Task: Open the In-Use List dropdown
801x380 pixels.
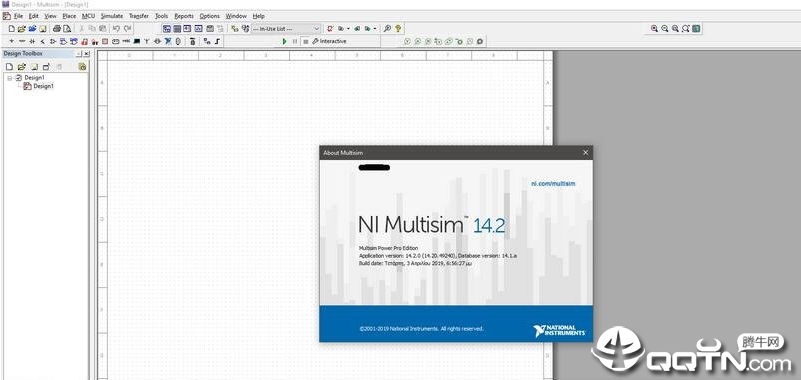Action: (x=286, y=29)
